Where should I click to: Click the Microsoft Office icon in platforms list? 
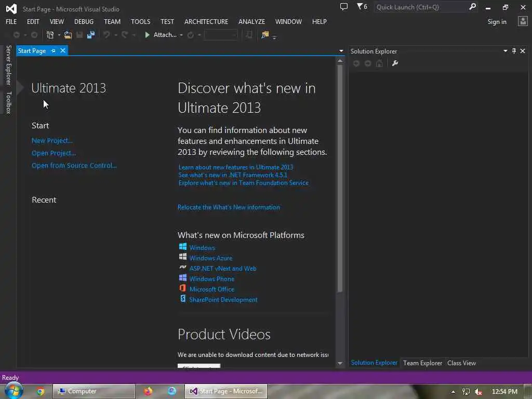click(182, 288)
